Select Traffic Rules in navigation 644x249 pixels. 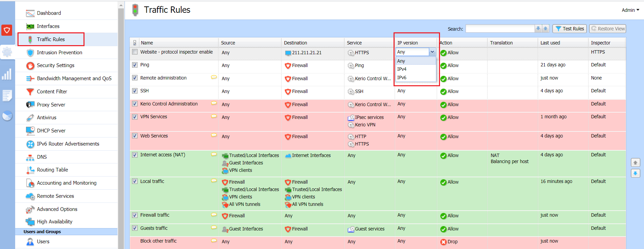pyautogui.click(x=51, y=39)
